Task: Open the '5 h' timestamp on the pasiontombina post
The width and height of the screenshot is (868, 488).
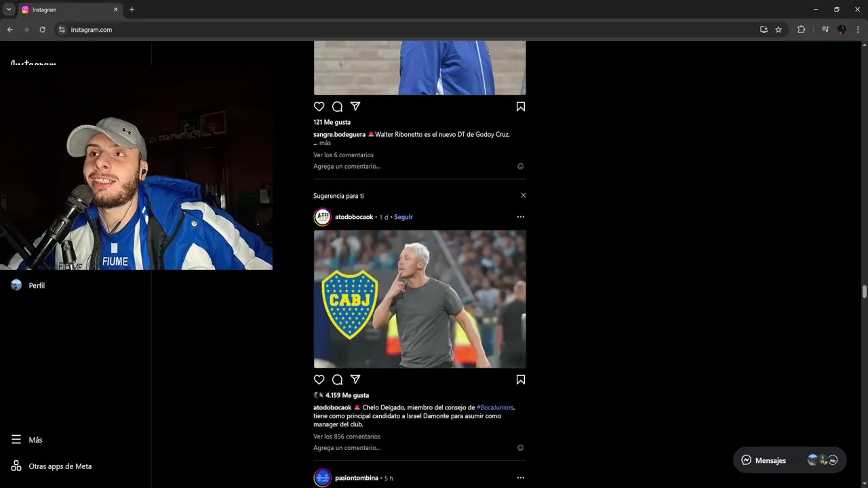Action: tap(389, 478)
